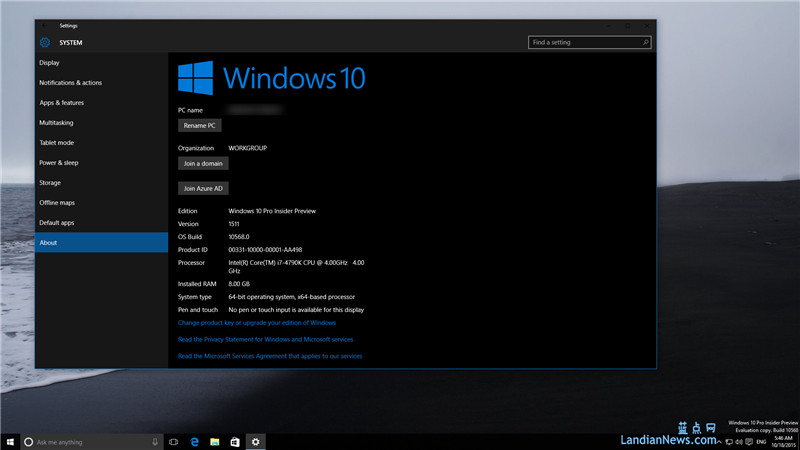Click the Installed RAM value 8.00 GB

[x=239, y=284]
